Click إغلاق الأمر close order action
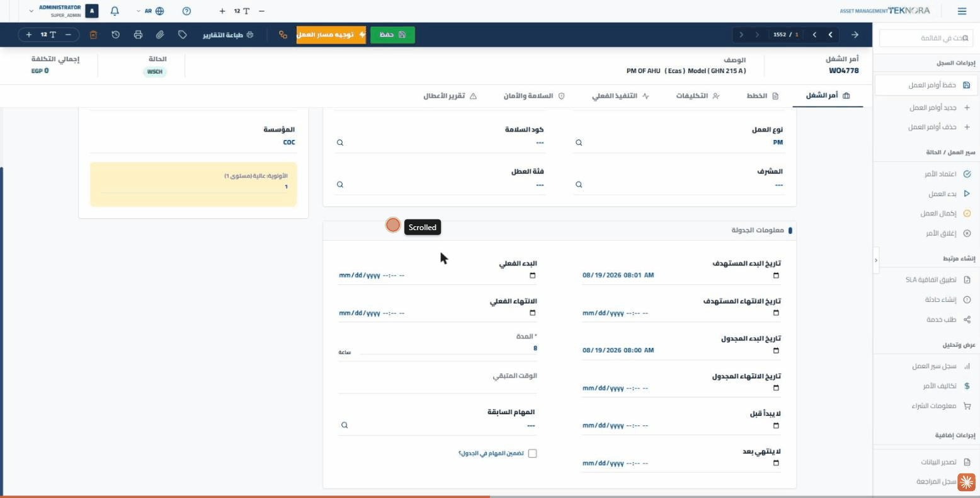 point(948,233)
